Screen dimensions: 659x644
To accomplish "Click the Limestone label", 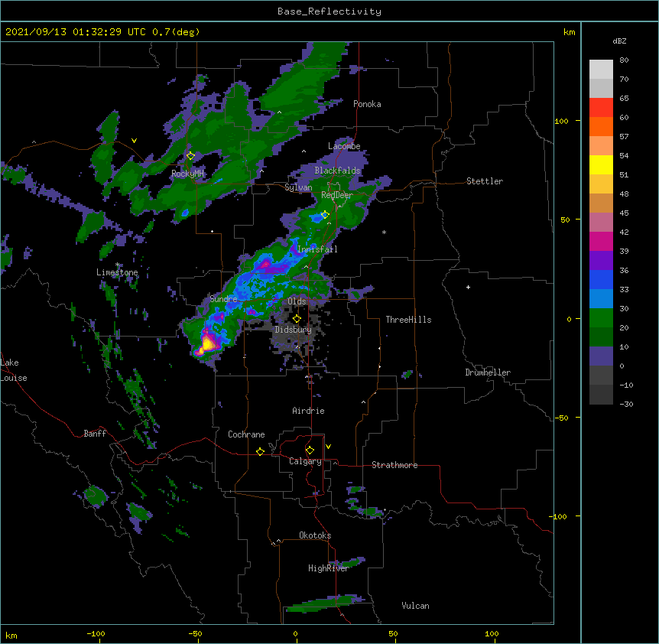I will [x=117, y=272].
